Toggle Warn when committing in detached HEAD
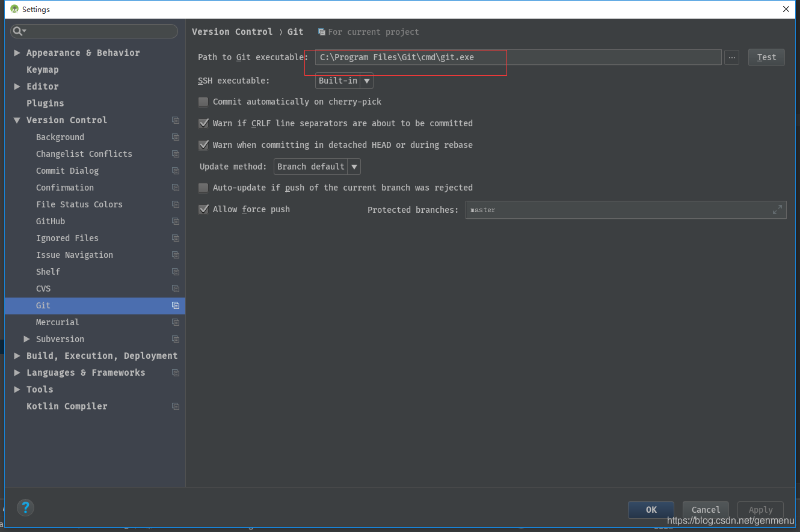Viewport: 800px width, 532px height. [203, 145]
